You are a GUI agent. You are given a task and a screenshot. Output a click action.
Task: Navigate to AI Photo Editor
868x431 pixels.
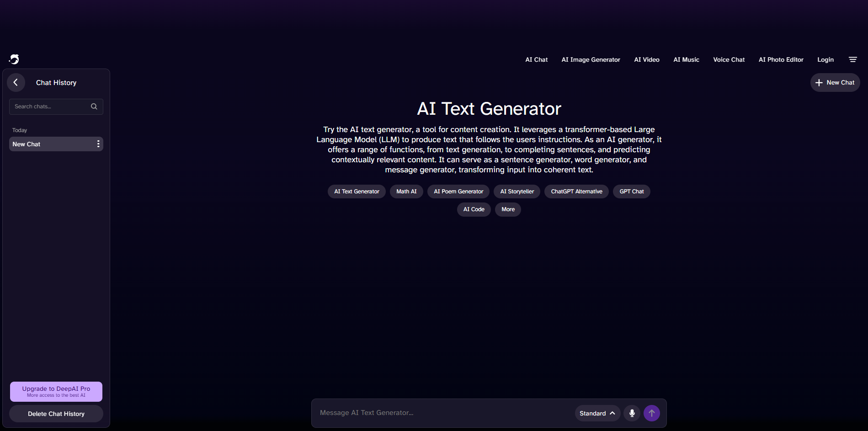tap(781, 59)
